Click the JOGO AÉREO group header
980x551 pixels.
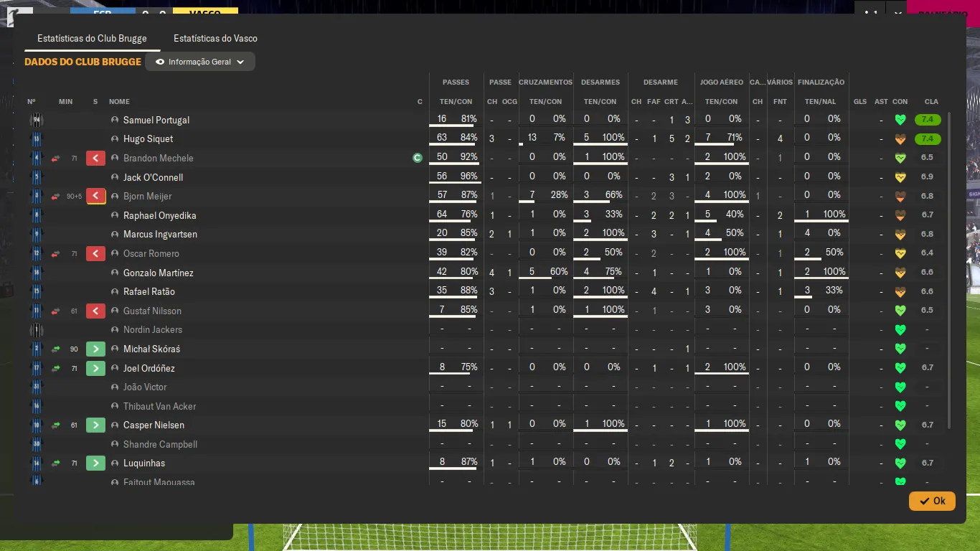point(721,83)
